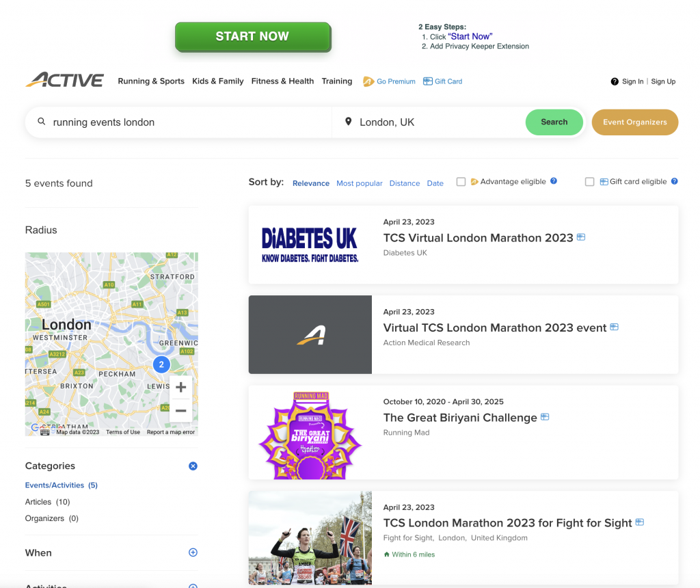700x588 pixels.
Task: Clear the Categories filter
Action: 193,466
